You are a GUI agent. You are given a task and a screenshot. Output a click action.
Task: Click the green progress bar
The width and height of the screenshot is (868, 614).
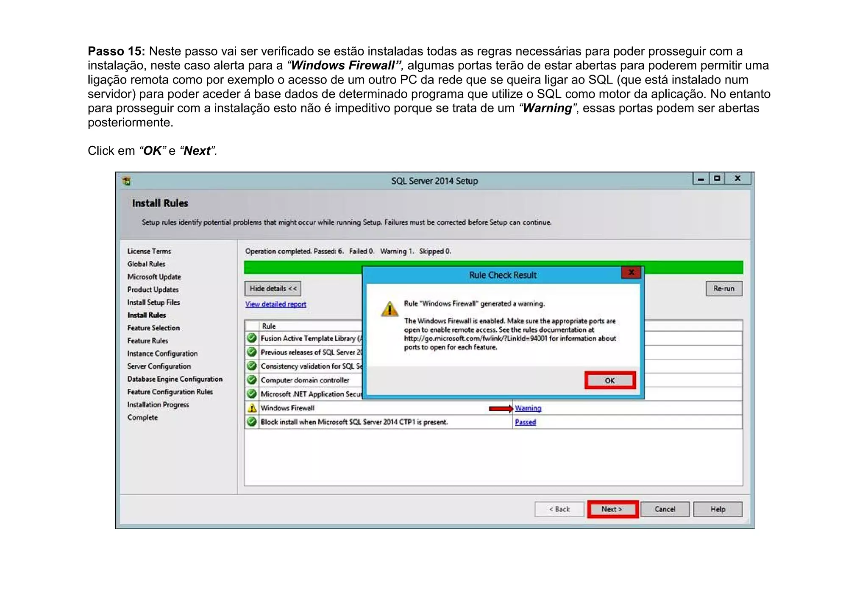pyautogui.click(x=493, y=268)
